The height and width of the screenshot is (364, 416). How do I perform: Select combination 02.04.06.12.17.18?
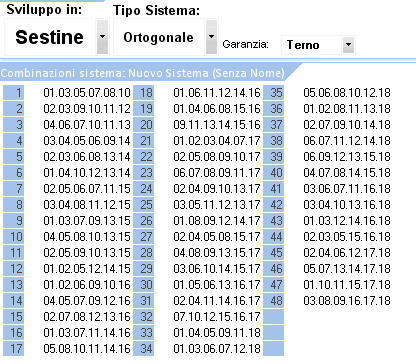click(347, 253)
